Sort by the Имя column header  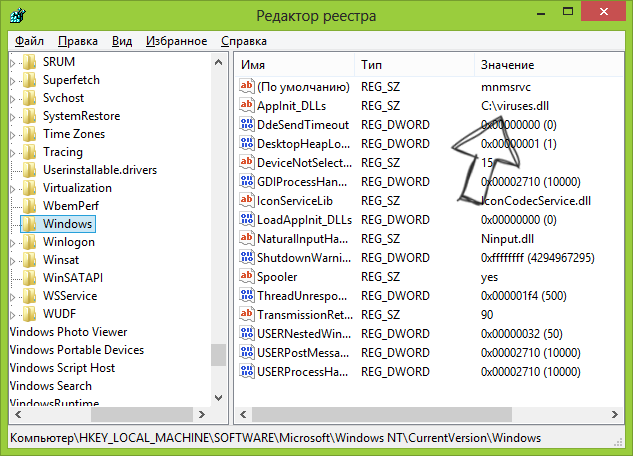pyautogui.click(x=294, y=65)
